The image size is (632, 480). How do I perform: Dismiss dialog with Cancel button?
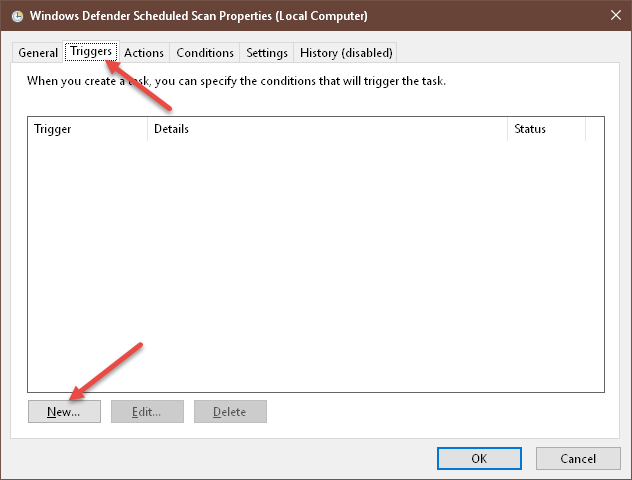point(578,458)
